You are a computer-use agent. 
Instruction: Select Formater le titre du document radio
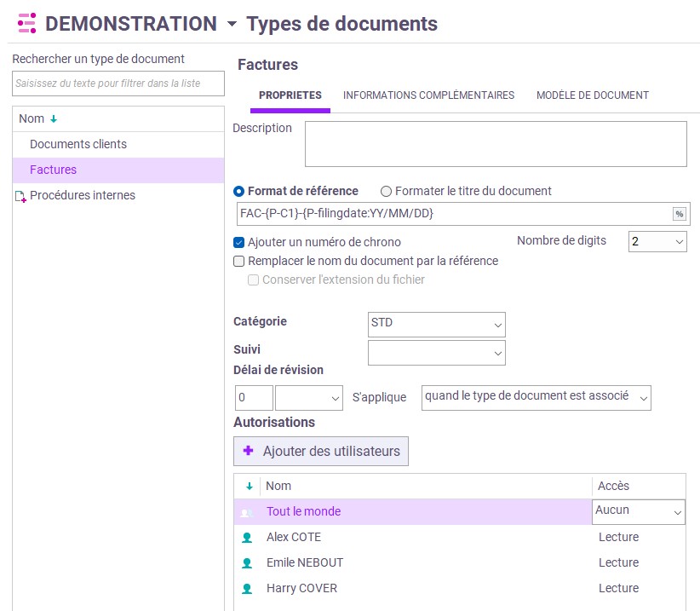point(386,192)
